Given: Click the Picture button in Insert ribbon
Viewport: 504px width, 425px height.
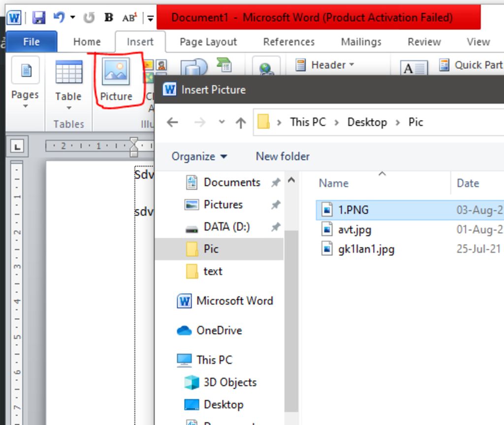Looking at the screenshot, I should point(116,80).
